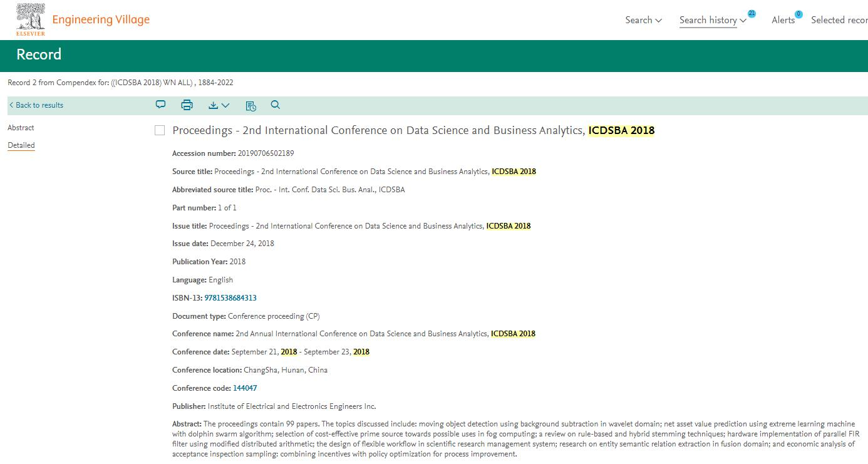Click the comment speech bubble icon

coord(160,105)
